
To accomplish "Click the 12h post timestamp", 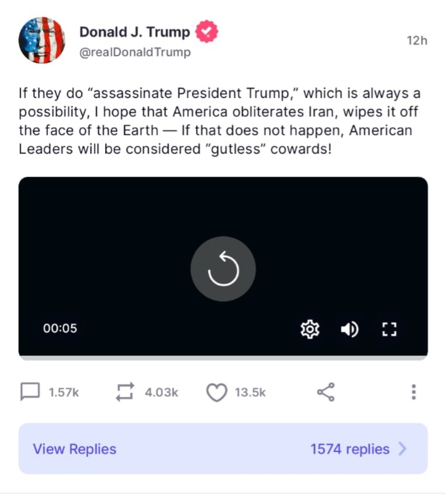I will [417, 41].
